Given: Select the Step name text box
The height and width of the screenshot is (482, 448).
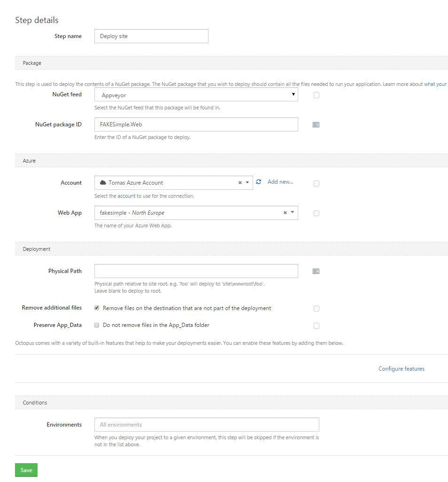Looking at the screenshot, I should coord(151,36).
